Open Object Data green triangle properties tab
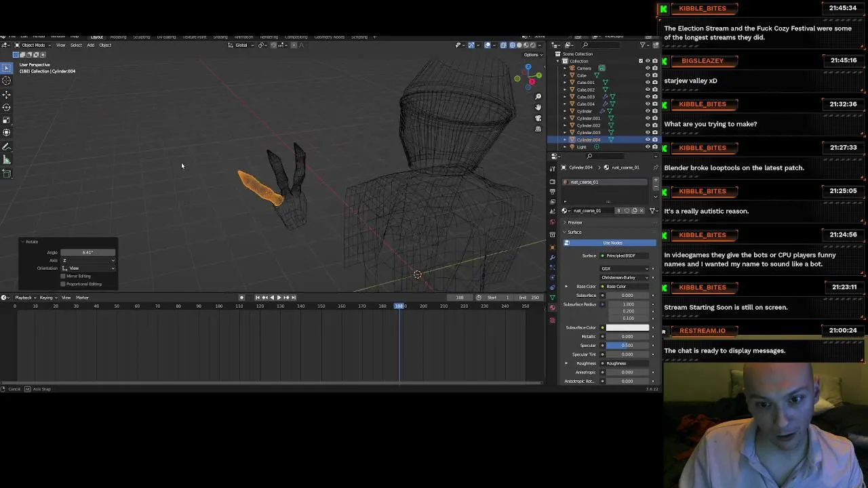 click(x=553, y=298)
